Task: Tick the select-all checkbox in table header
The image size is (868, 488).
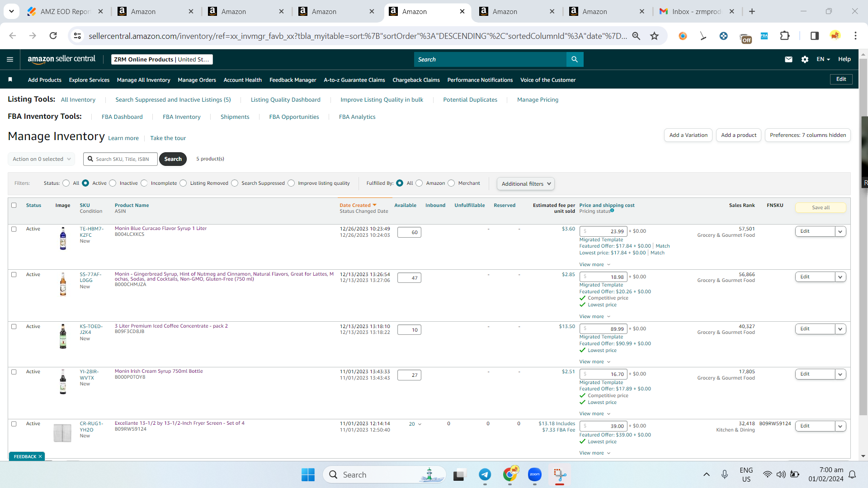Action: coord(14,205)
